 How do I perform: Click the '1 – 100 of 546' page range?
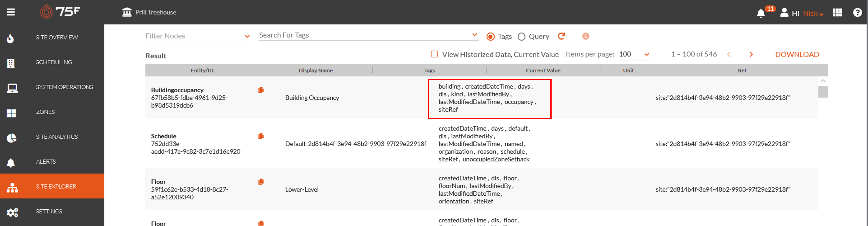click(x=694, y=54)
